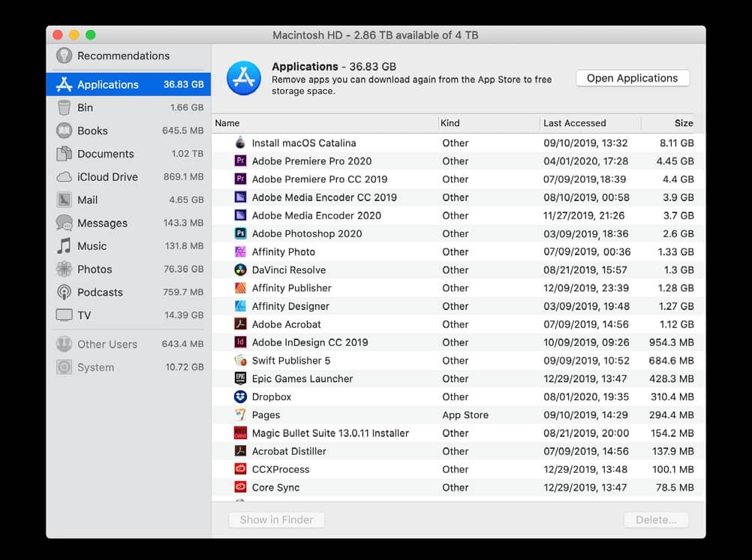This screenshot has width=752, height=560.
Task: Click the Adobe Acrobat app icon
Action: pyautogui.click(x=240, y=324)
